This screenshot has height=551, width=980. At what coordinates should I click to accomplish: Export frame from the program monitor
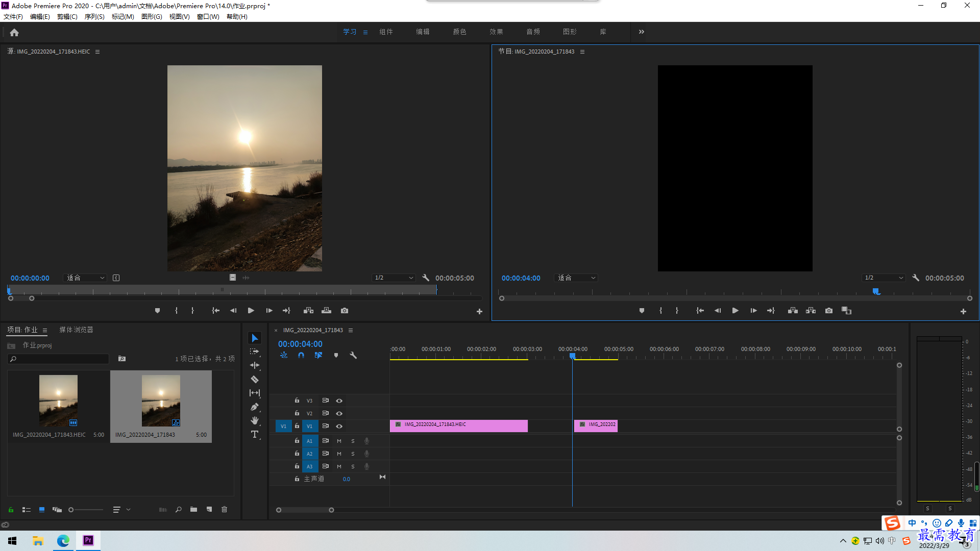[x=829, y=311]
